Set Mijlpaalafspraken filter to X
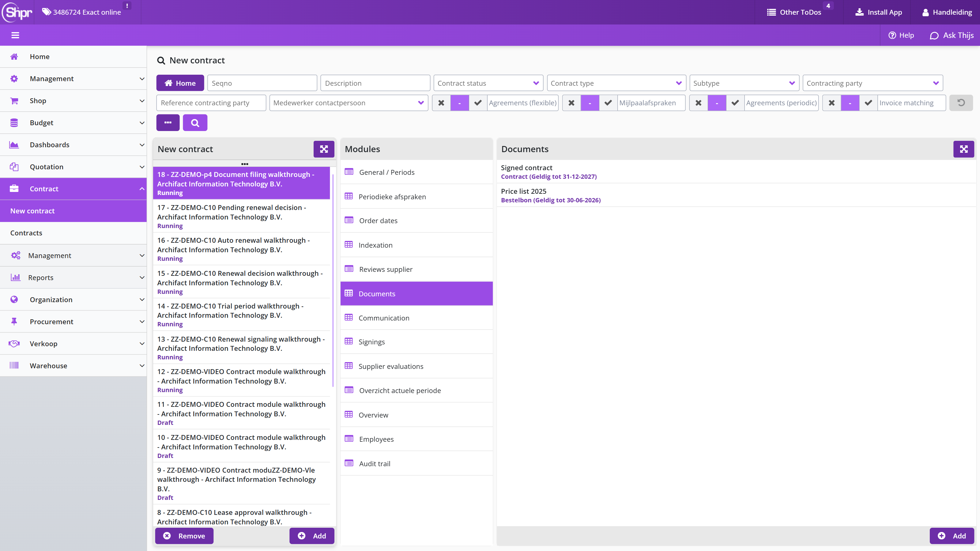The width and height of the screenshot is (980, 551). pos(571,103)
